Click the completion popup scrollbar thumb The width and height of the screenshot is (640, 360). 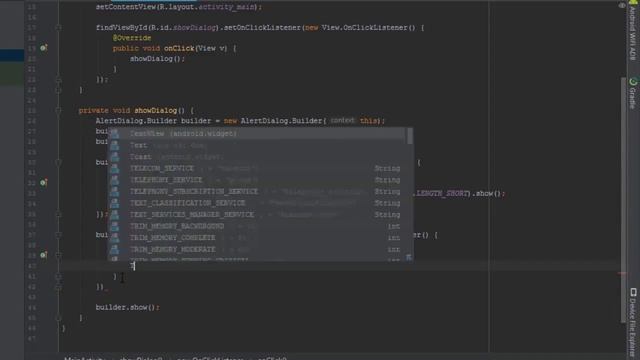click(x=410, y=136)
